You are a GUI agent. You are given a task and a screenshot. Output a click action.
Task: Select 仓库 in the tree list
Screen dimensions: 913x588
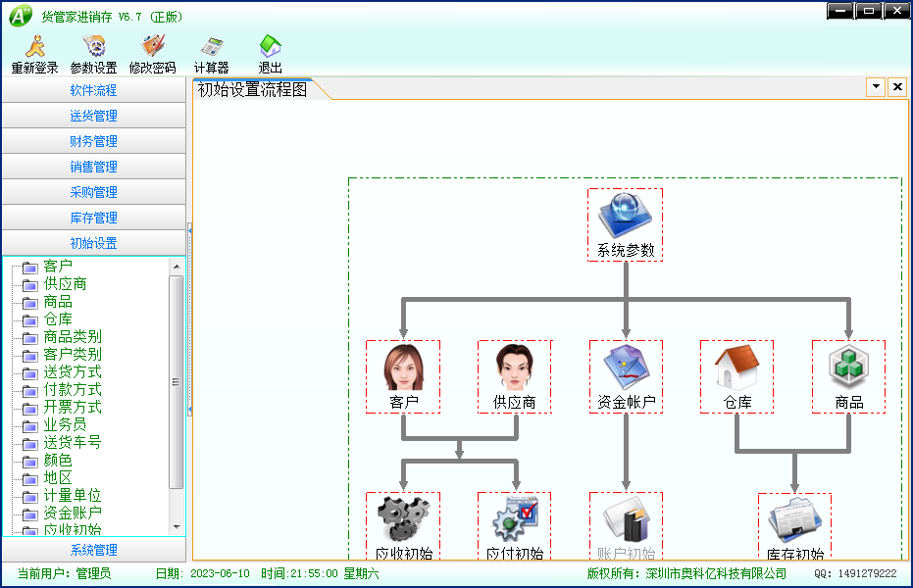point(58,318)
